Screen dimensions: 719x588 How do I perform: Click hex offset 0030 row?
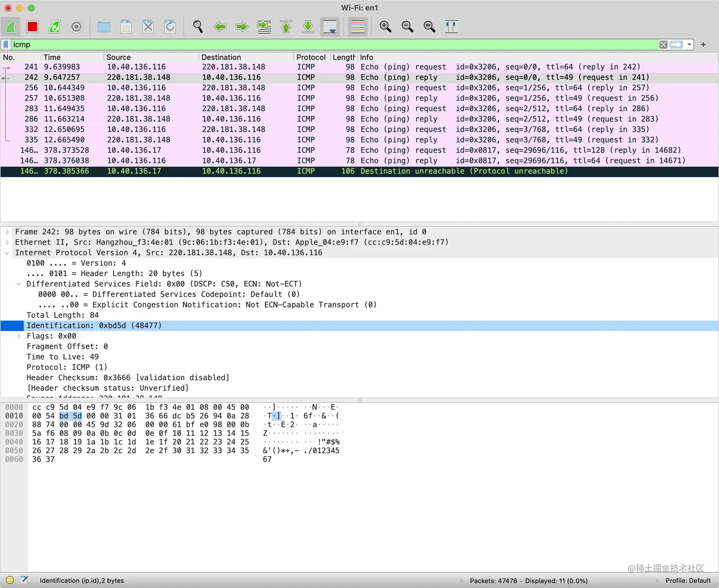click(14, 434)
